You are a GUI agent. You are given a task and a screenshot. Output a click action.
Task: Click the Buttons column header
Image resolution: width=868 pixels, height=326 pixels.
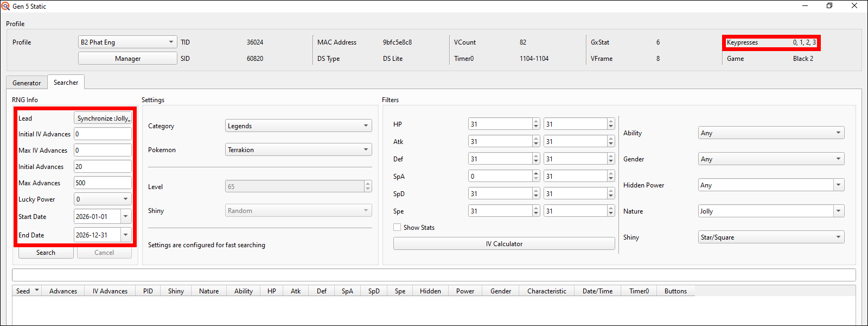[x=676, y=291]
